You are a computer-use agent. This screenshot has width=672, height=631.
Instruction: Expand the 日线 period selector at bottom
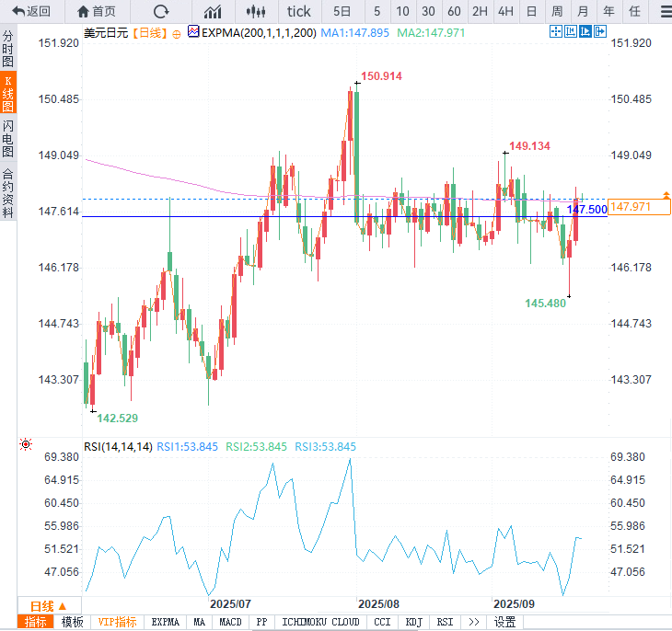[x=49, y=606]
